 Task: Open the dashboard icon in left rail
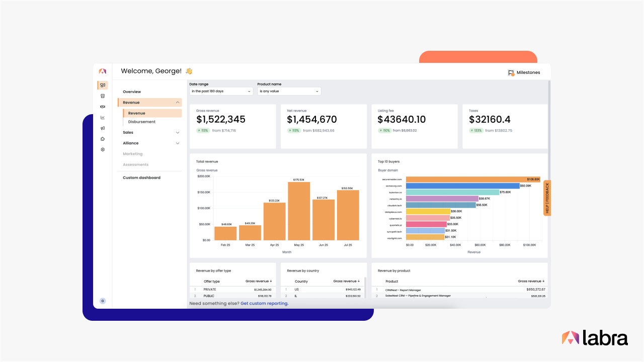click(103, 85)
